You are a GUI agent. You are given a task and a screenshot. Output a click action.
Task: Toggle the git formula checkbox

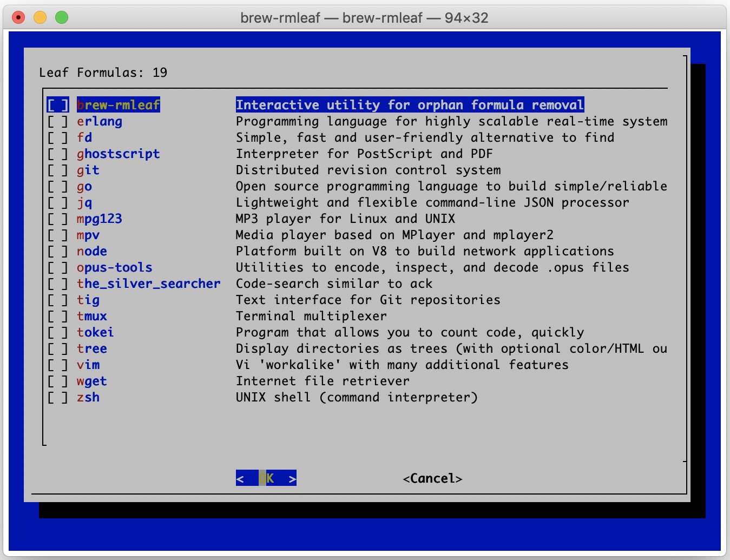tap(58, 170)
